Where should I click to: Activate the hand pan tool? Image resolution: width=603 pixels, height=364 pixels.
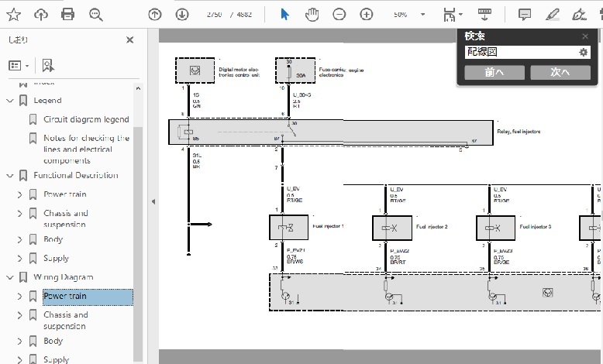point(312,15)
